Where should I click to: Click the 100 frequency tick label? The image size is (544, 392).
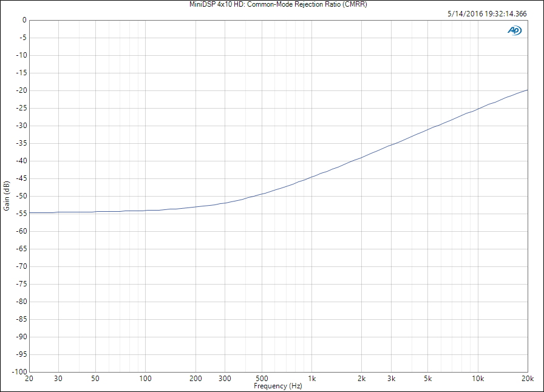click(145, 379)
